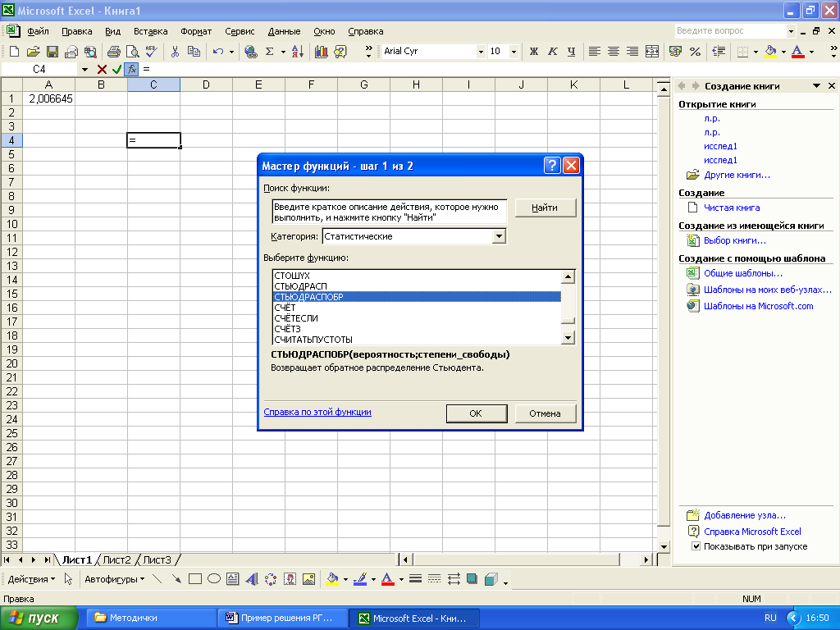Click the пуск Start button
Screen dimensions: 840x630
[x=39, y=619]
